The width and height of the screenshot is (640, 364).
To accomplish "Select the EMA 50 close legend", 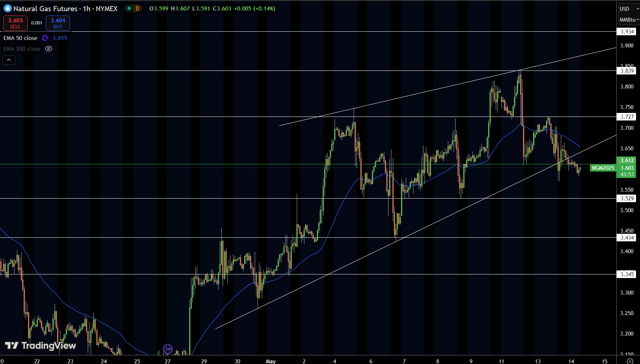I will click(x=21, y=38).
